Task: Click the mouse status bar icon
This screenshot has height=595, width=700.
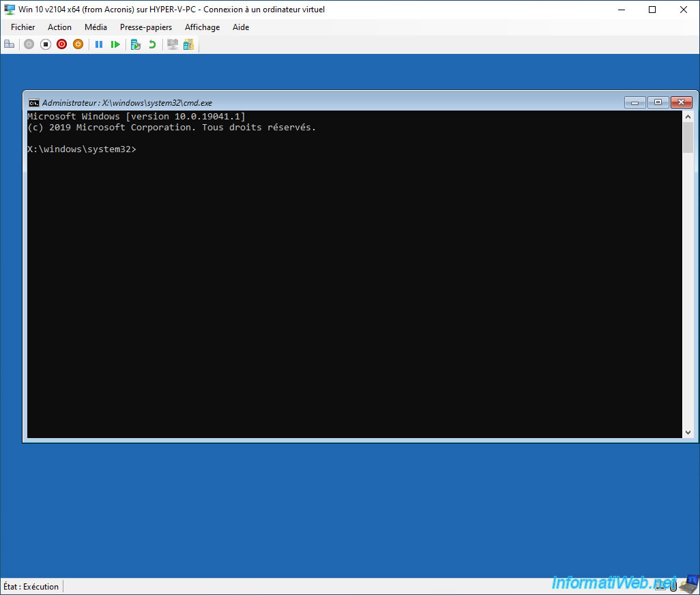Action: pyautogui.click(x=673, y=585)
